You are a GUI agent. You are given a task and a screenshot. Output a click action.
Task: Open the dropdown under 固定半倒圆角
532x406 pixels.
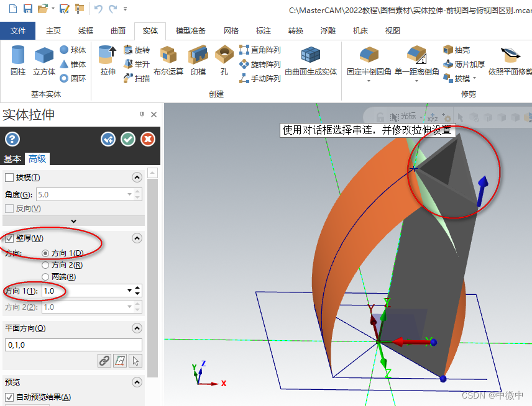[369, 81]
